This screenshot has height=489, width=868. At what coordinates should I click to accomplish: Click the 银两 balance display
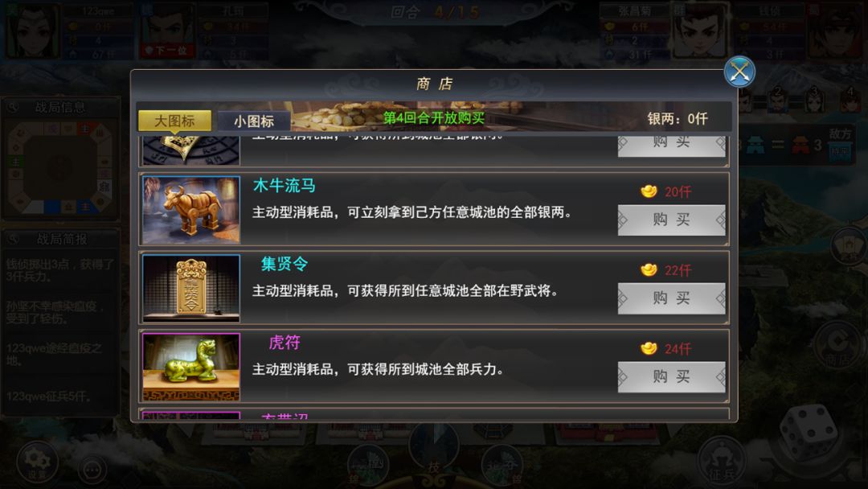(678, 119)
